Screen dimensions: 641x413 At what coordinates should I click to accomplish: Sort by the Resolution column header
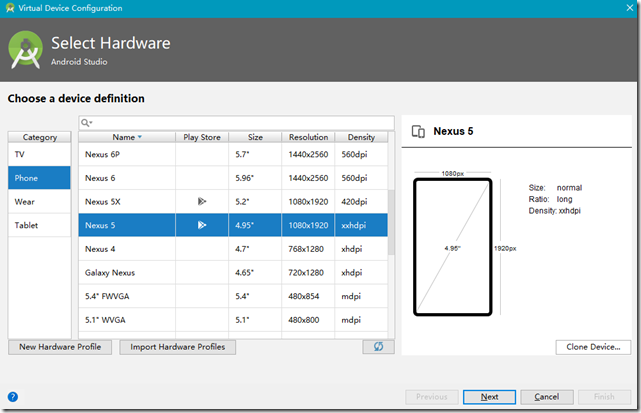pos(308,137)
